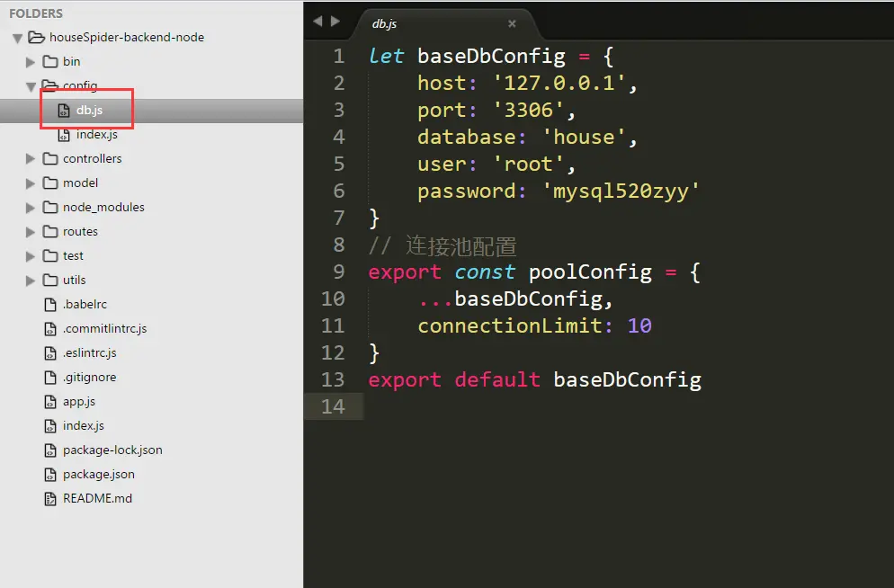Image resolution: width=894 pixels, height=588 pixels.
Task: Select the .gitignore file
Action: click(x=90, y=378)
